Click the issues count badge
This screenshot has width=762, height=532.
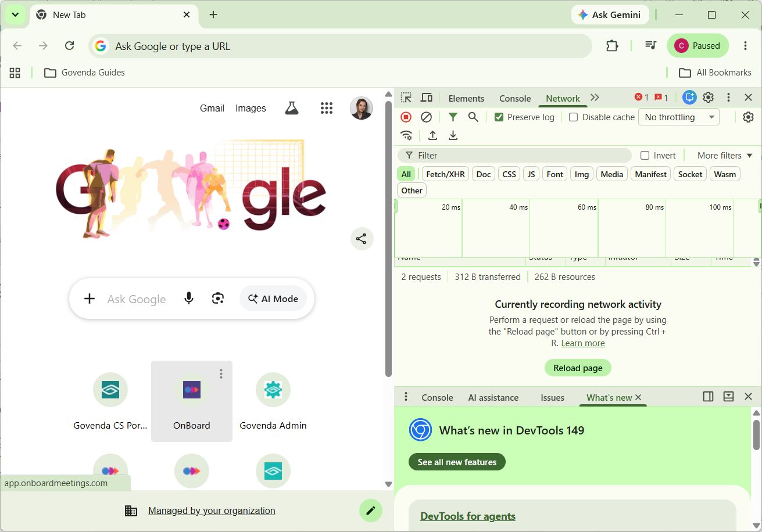(661, 98)
